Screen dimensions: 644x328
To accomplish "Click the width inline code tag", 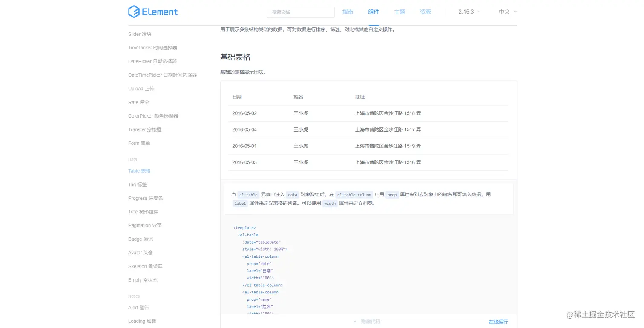I will click(330, 204).
